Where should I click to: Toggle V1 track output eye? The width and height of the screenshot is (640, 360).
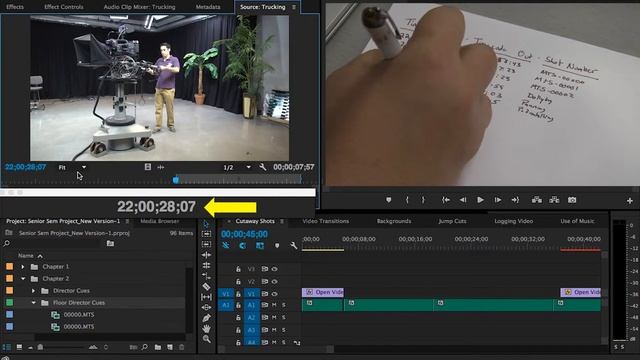pyautogui.click(x=275, y=293)
